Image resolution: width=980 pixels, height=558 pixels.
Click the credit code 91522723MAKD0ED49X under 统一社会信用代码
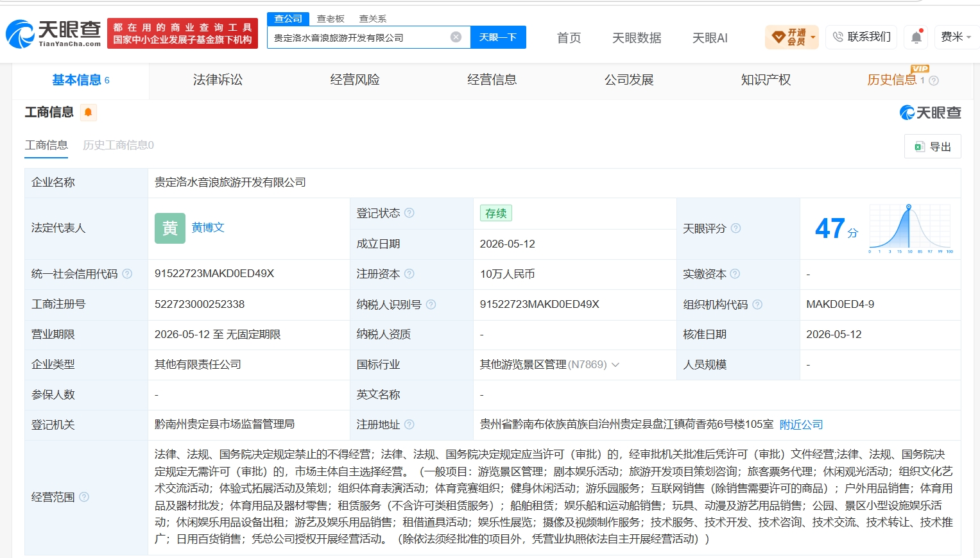point(214,273)
